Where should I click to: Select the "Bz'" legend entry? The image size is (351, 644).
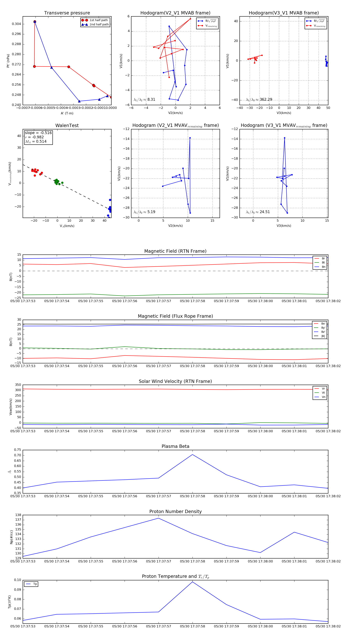coord(320,332)
